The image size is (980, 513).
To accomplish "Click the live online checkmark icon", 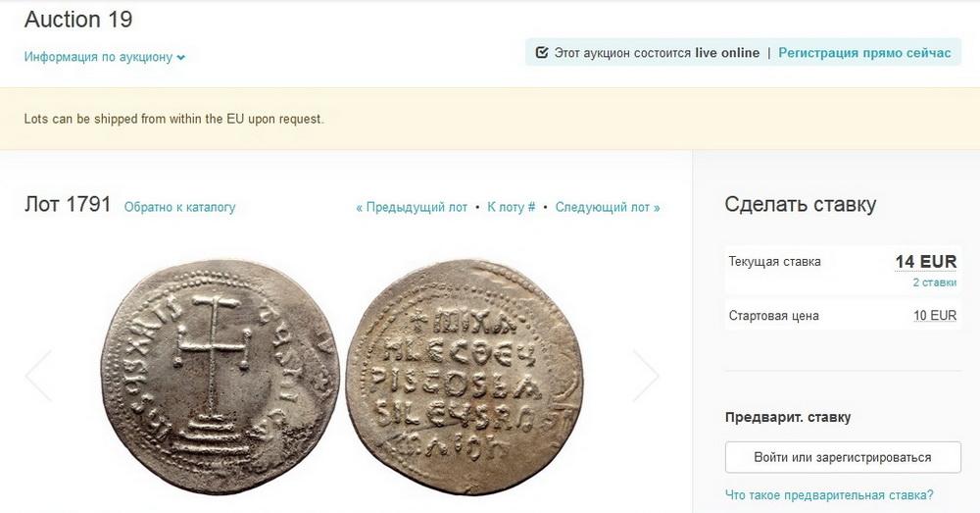I will click(x=542, y=53).
